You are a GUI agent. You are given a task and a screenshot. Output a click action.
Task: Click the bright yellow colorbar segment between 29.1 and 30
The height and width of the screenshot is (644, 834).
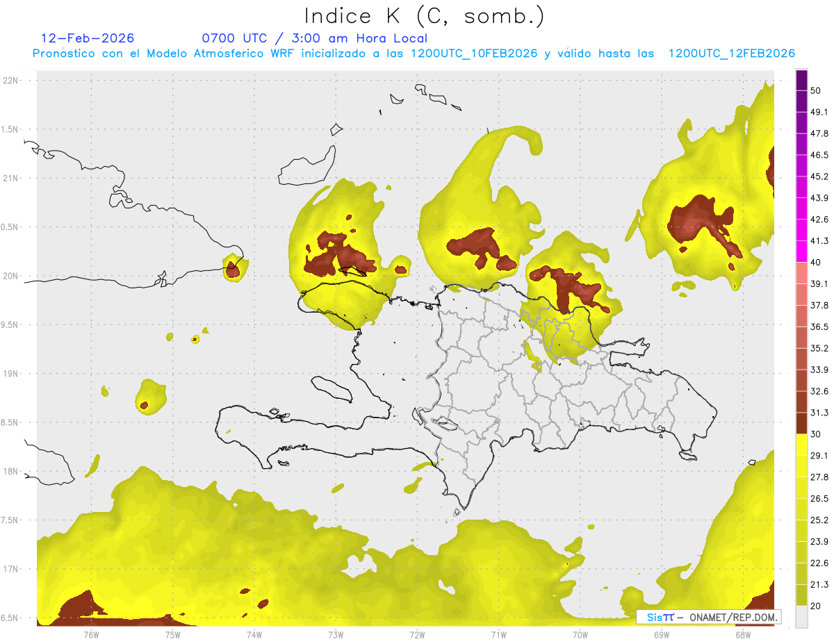[802, 445]
